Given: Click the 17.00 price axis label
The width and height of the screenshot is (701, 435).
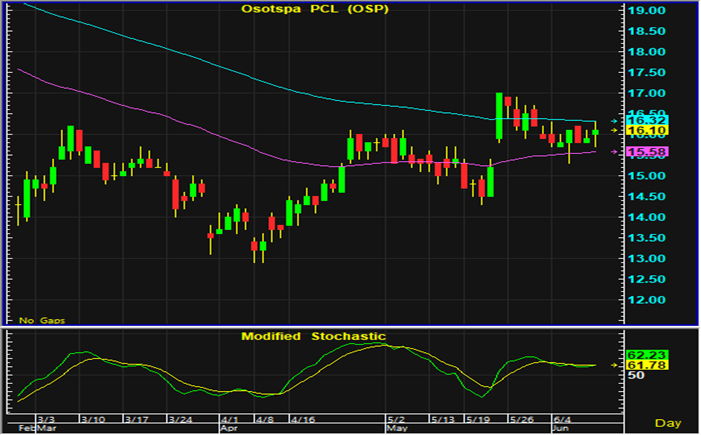Looking at the screenshot, I should [646, 93].
